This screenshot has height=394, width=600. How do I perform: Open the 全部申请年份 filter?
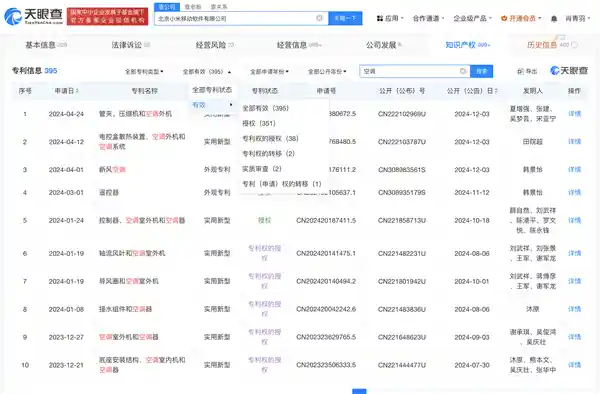point(269,72)
